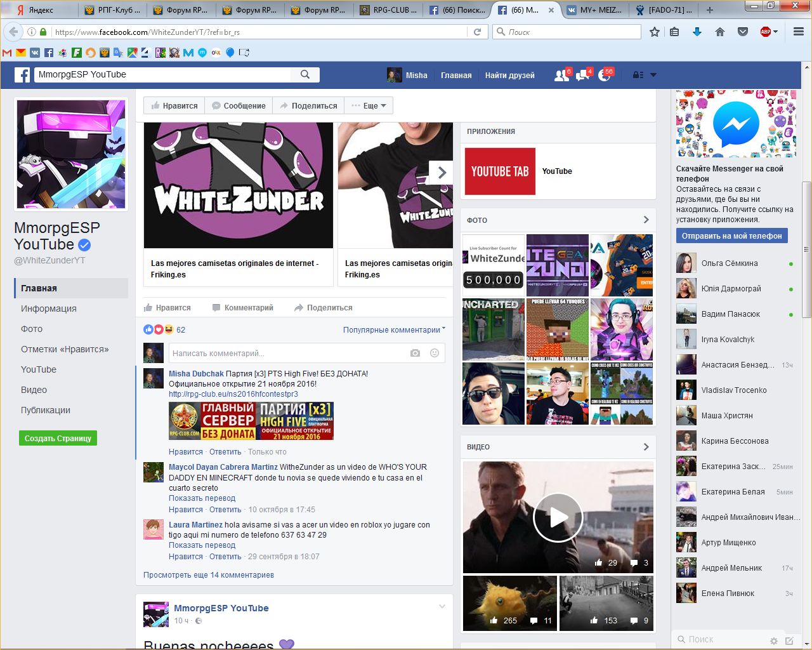812x650 pixels.
Task: Play the James Bond video thumbnail
Action: (x=558, y=517)
